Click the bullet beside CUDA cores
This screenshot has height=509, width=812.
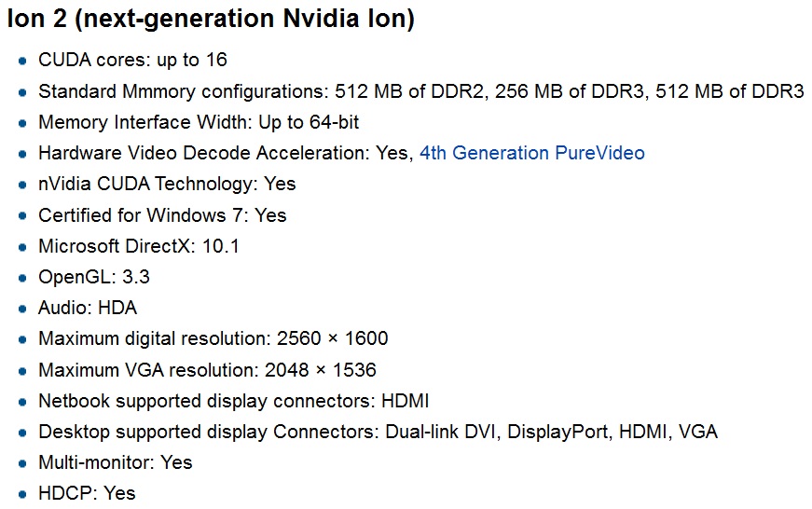click(22, 62)
